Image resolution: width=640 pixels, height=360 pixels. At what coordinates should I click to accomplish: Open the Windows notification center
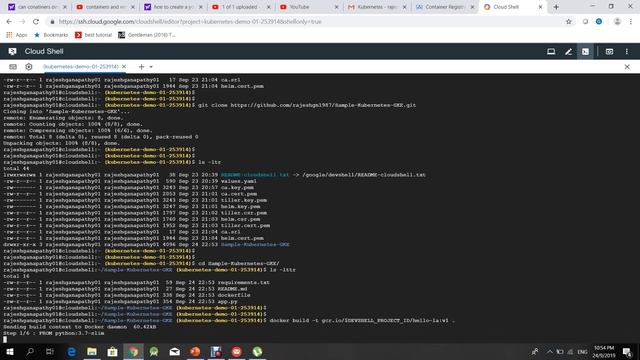click(x=627, y=351)
